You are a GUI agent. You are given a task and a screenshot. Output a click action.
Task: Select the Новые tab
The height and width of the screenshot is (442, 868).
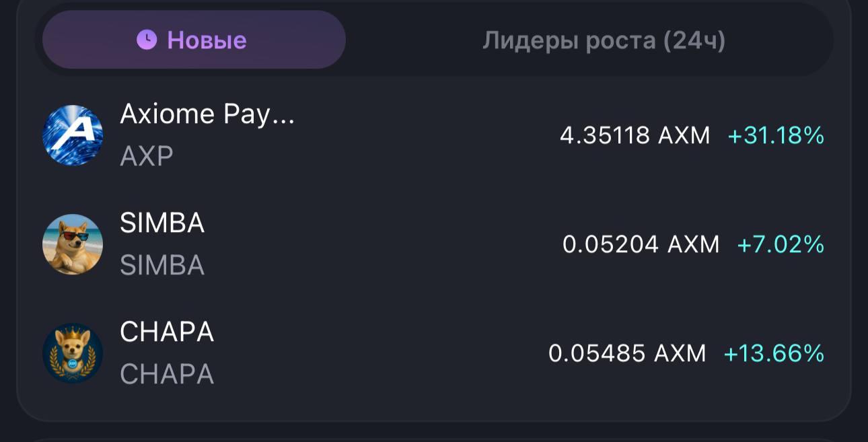point(193,40)
